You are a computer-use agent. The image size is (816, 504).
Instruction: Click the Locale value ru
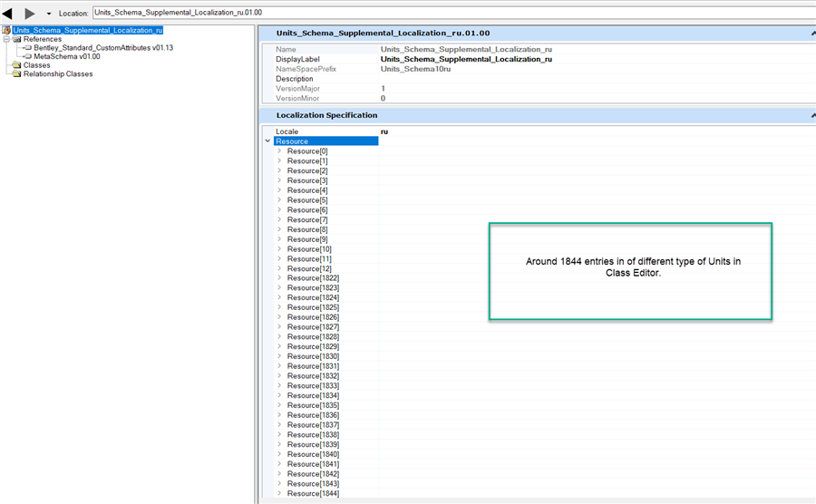click(x=384, y=131)
